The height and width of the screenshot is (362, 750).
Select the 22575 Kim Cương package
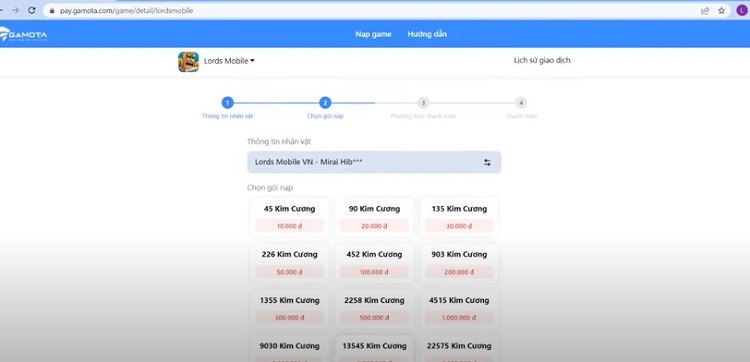tap(459, 349)
